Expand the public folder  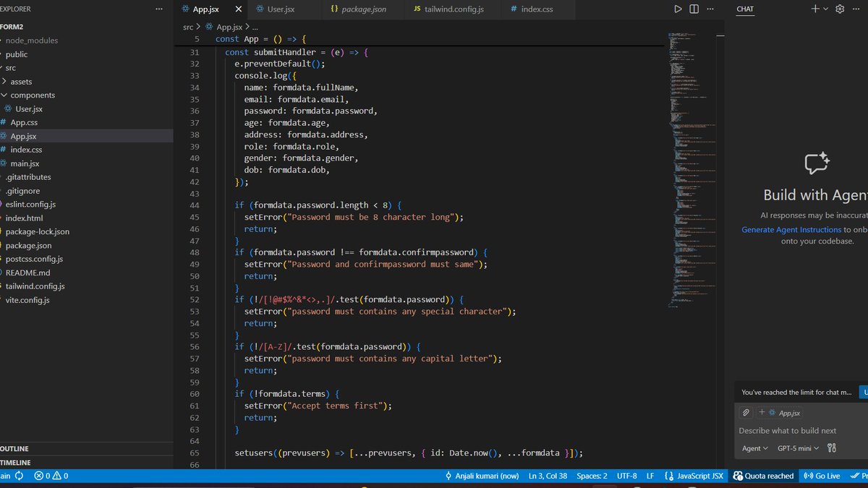[x=16, y=54]
